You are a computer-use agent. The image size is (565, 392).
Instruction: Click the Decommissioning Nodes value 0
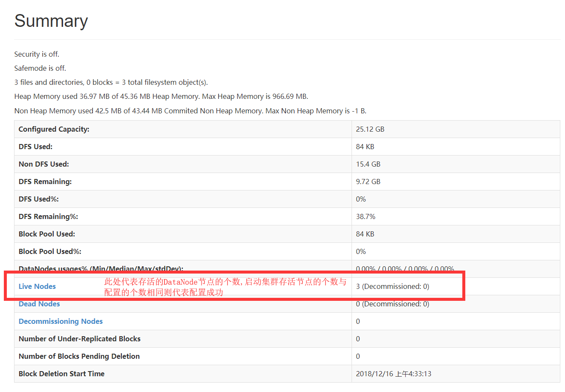click(358, 321)
